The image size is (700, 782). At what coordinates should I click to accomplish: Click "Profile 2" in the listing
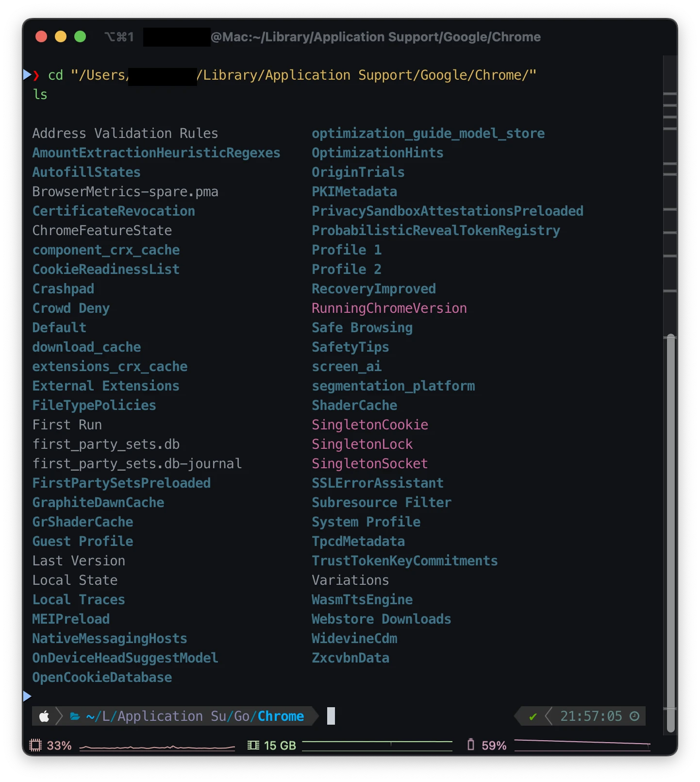[347, 270]
